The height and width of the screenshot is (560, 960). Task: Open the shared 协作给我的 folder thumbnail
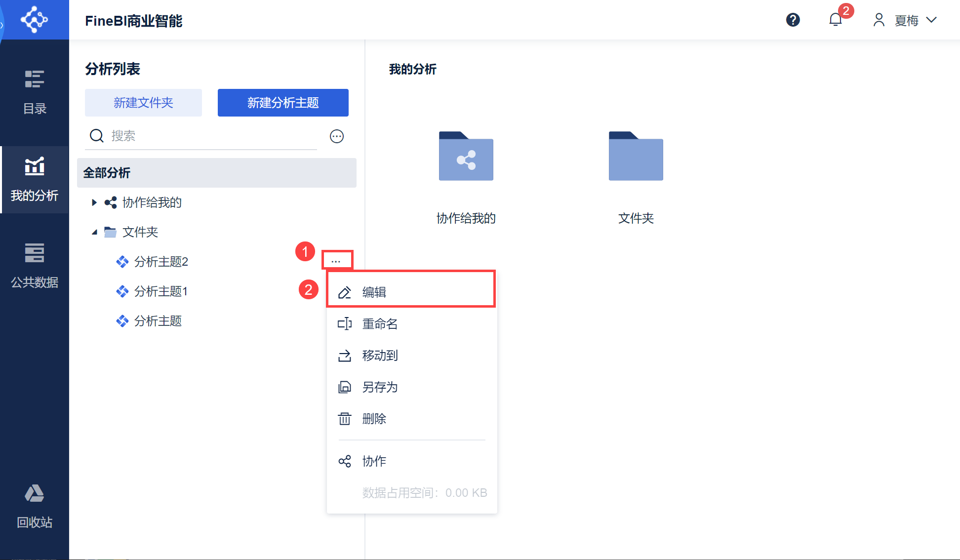(x=466, y=157)
